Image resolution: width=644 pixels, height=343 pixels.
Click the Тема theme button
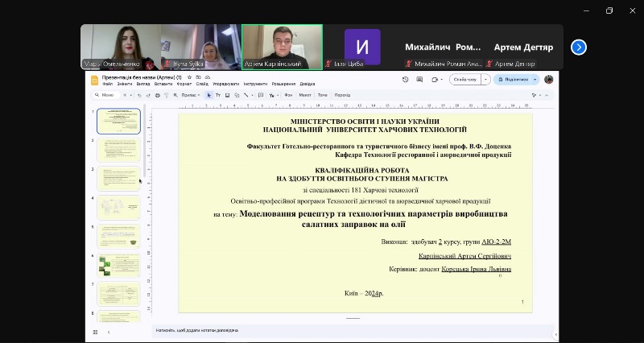pos(323,95)
